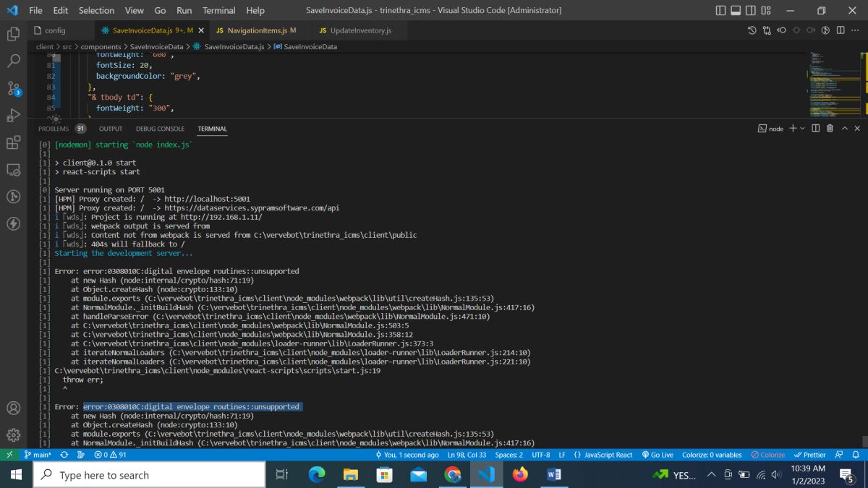The image size is (868, 488).
Task: Change LF end of line sequence
Action: (562, 455)
